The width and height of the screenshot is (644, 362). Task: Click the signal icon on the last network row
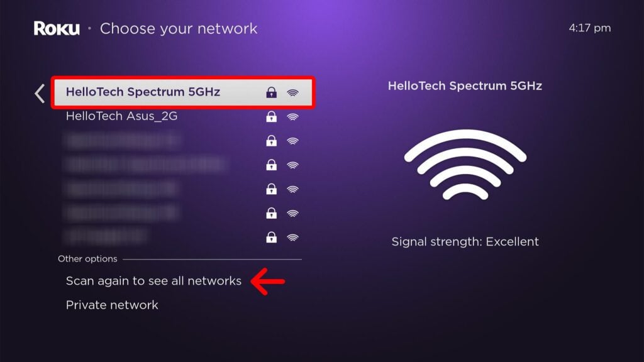click(x=291, y=238)
